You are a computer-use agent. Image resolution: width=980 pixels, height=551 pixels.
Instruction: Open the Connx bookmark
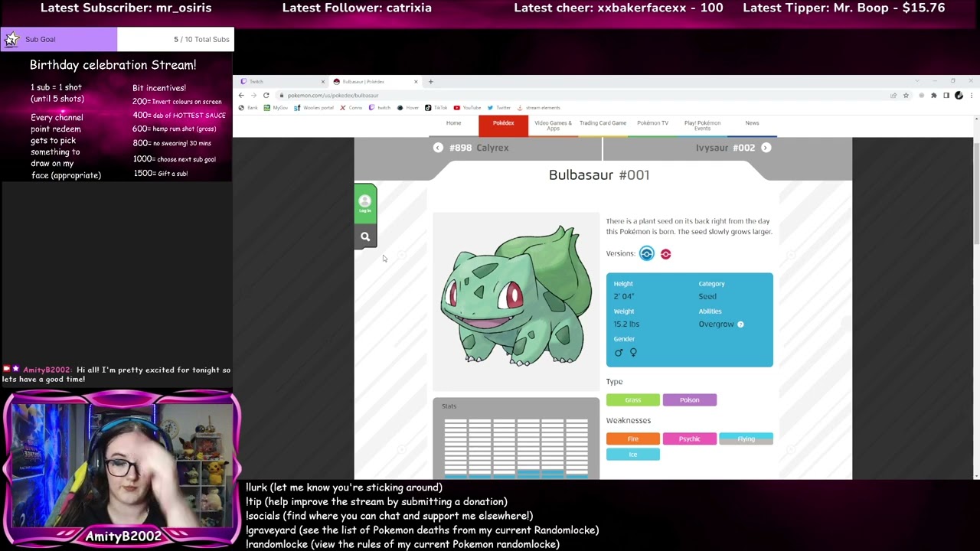pyautogui.click(x=351, y=108)
